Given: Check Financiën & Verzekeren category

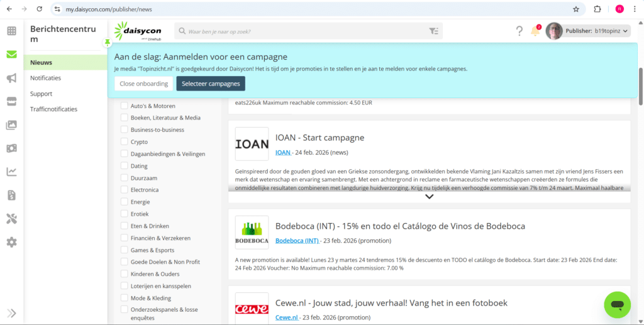Looking at the screenshot, I should (124, 238).
